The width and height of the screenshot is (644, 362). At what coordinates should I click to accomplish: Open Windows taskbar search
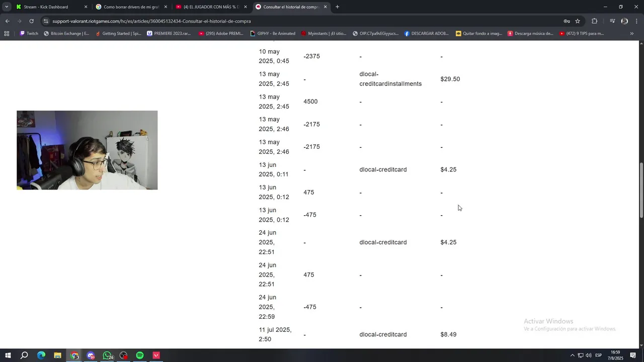pos(24,355)
